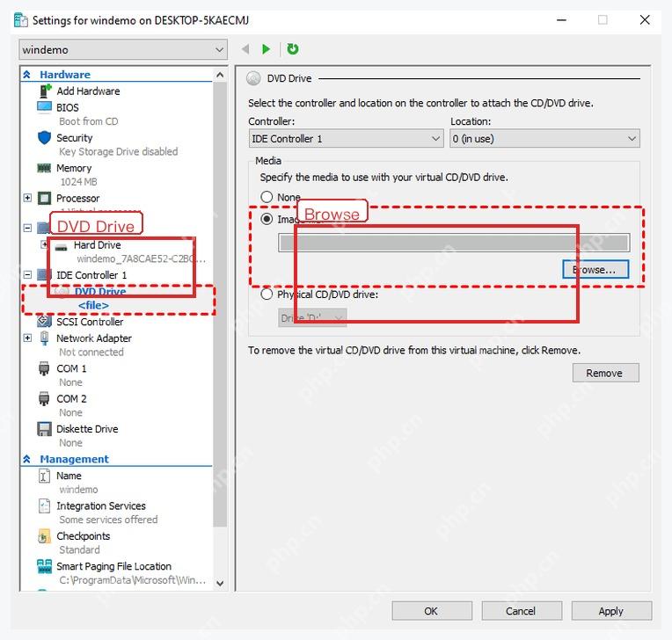
Task: Click the Remove button
Action: pyautogui.click(x=605, y=373)
